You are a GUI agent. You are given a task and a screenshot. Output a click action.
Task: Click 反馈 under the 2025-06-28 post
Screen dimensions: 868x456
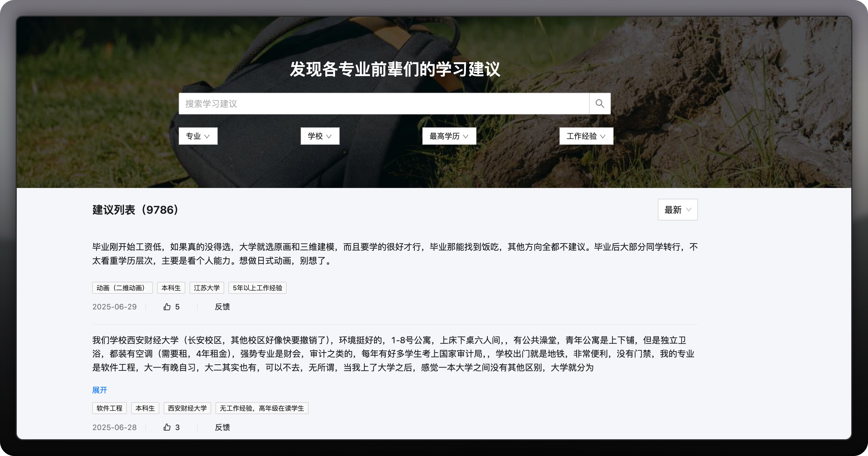pos(222,427)
